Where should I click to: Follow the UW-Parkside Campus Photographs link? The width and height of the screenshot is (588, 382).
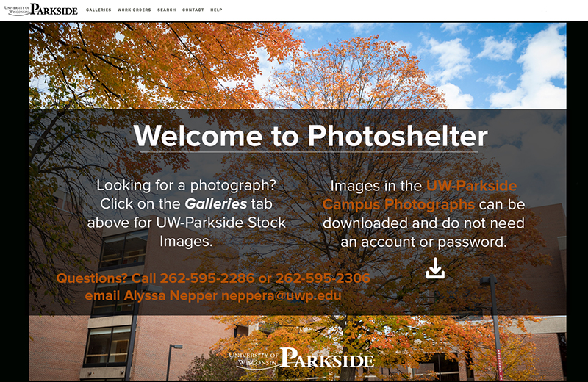pyautogui.click(x=419, y=195)
